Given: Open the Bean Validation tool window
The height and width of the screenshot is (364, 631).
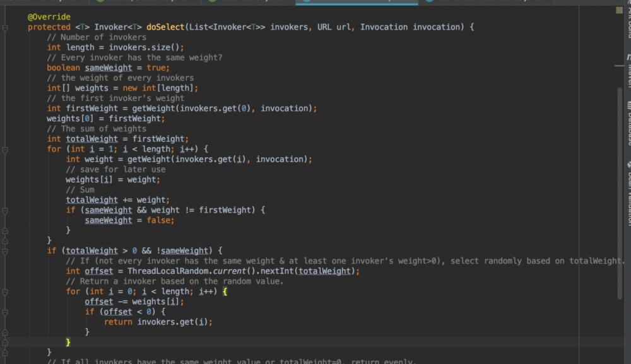Looking at the screenshot, I should tap(628, 193).
